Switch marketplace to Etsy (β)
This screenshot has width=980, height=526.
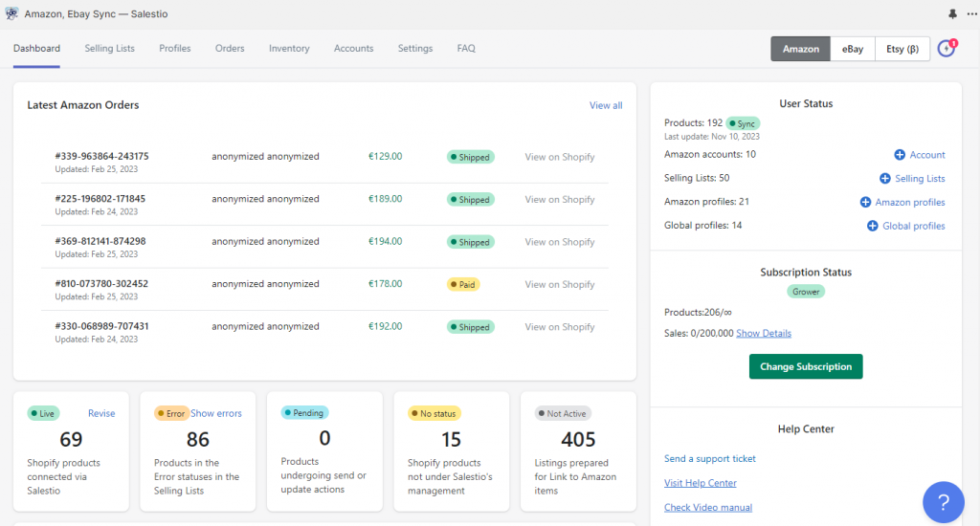point(902,49)
